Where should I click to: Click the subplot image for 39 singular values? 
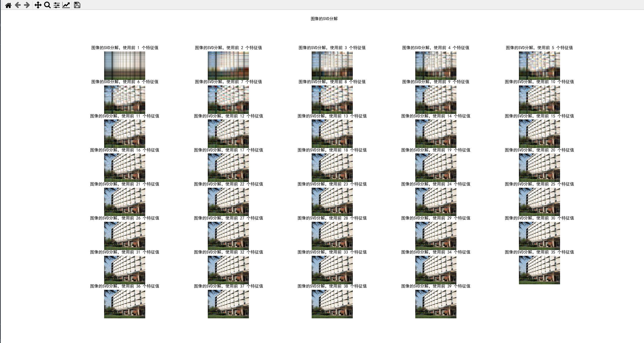435,304
